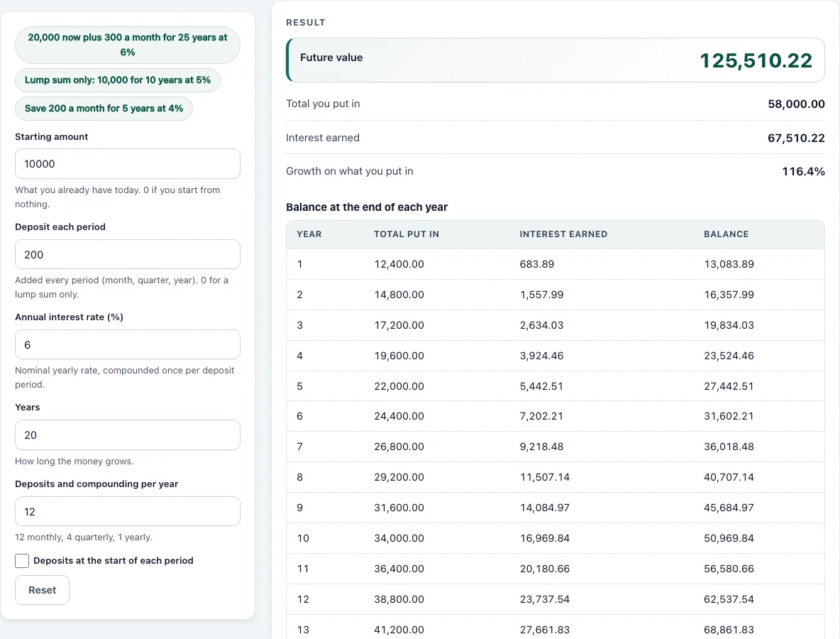Viewport: 840px width, 639px height.
Task: Click year 11 total put in 36,400.00
Action: tap(399, 569)
